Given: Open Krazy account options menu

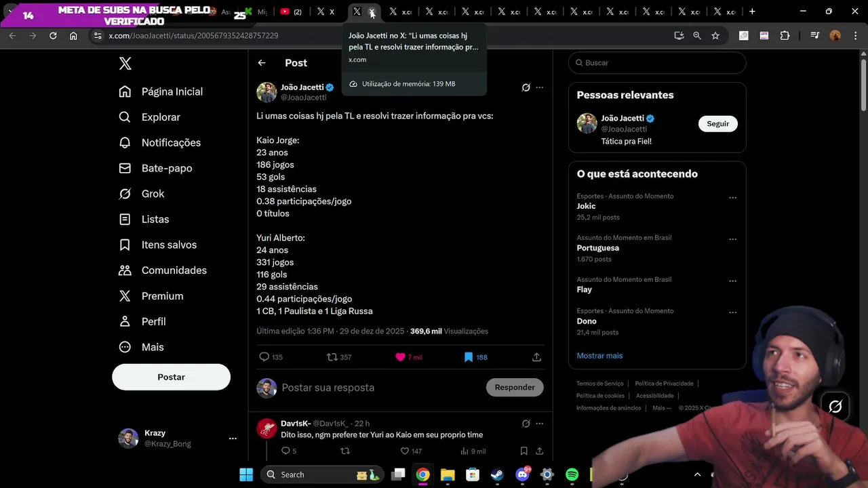Looking at the screenshot, I should (x=233, y=439).
